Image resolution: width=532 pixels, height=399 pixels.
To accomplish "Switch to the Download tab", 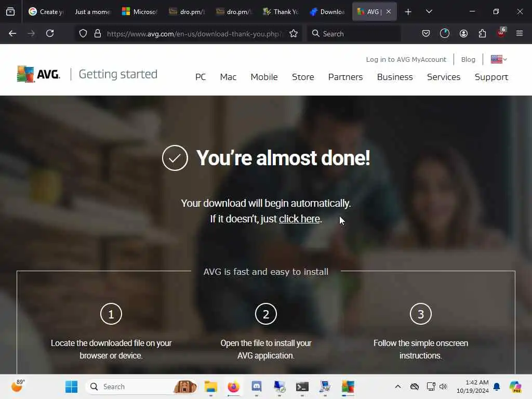I will click(x=327, y=11).
